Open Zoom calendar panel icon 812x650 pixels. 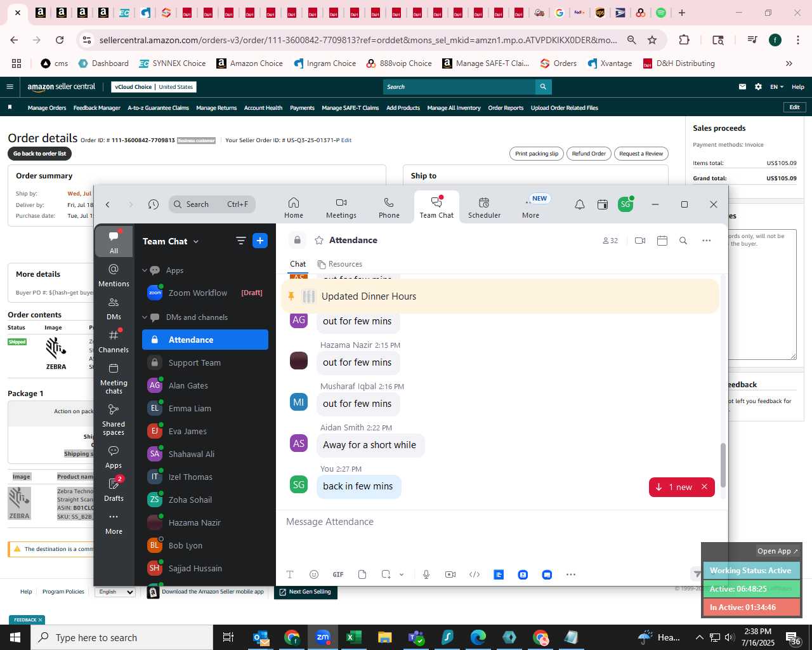click(x=603, y=204)
